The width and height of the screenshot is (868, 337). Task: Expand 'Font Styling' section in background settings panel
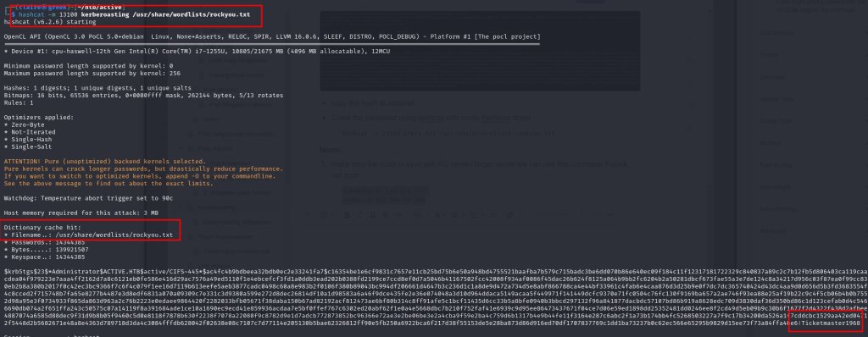click(x=777, y=164)
